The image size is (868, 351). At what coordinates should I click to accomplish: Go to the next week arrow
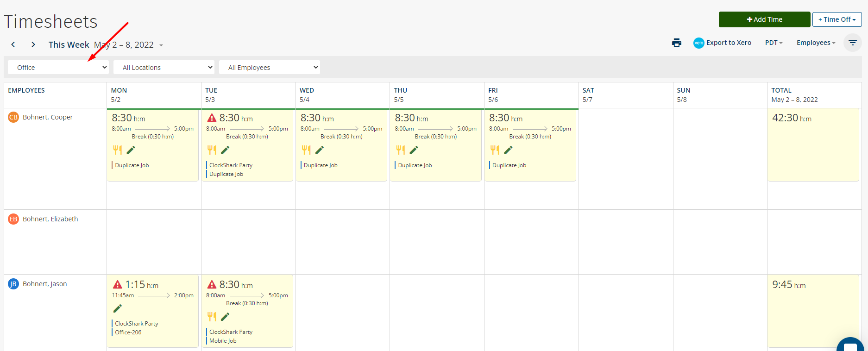33,44
